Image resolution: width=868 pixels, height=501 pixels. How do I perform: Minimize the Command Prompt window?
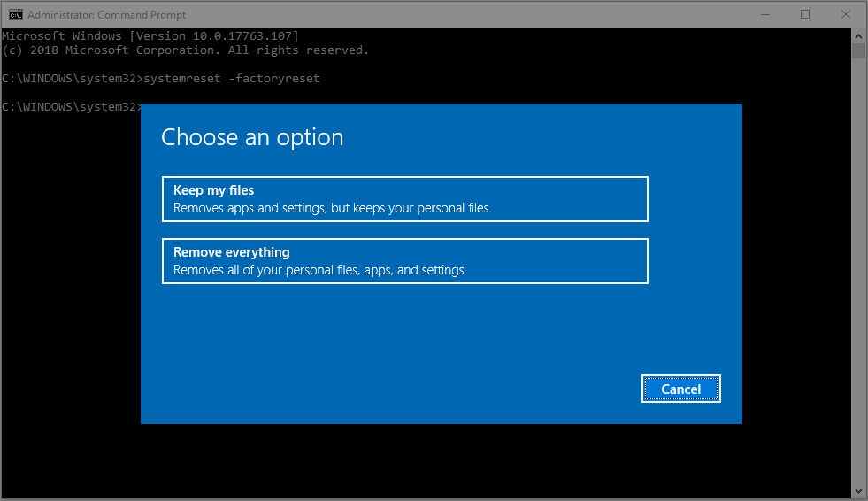[x=762, y=14]
